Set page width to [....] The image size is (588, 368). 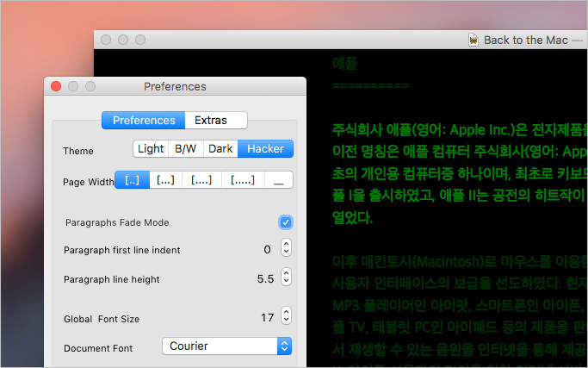(x=201, y=180)
